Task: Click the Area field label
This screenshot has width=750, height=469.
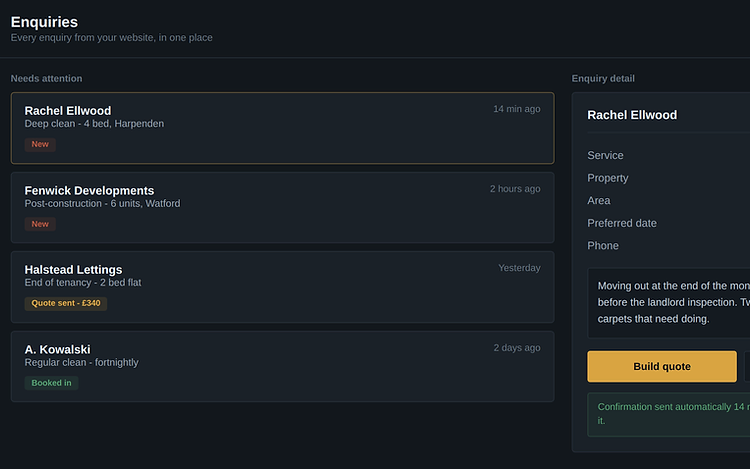Action: coord(598,200)
